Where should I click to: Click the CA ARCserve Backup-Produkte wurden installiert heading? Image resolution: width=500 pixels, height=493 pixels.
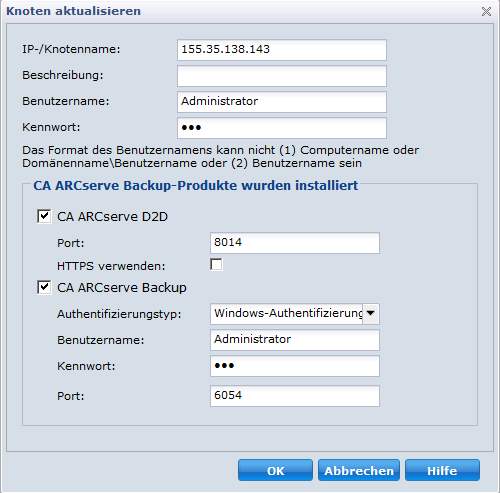[x=196, y=186]
